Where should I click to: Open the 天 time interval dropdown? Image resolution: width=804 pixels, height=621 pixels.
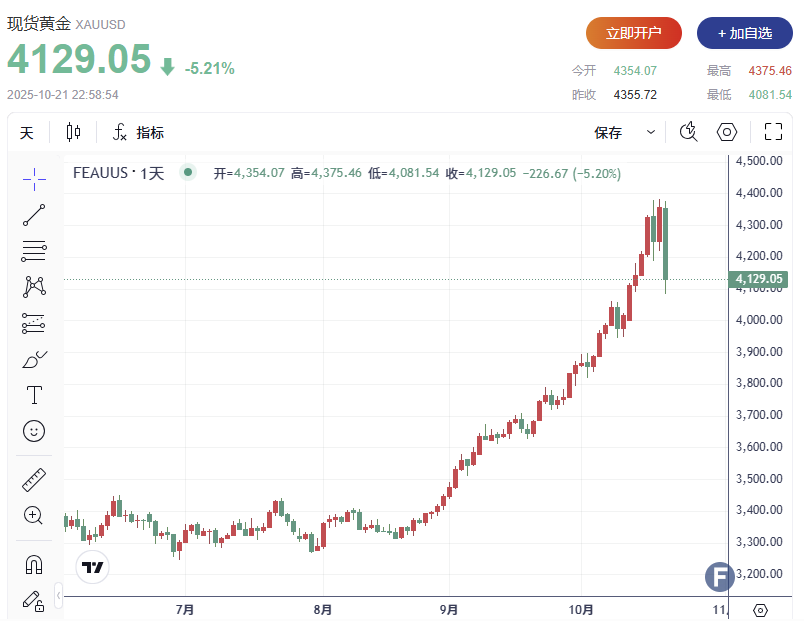pos(27,133)
